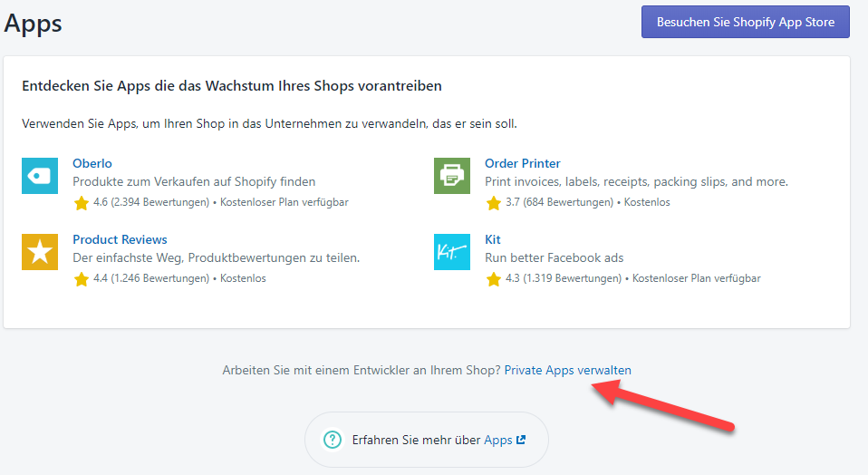This screenshot has width=868, height=475.
Task: Click the rating star for Order Printer
Action: coord(493,203)
